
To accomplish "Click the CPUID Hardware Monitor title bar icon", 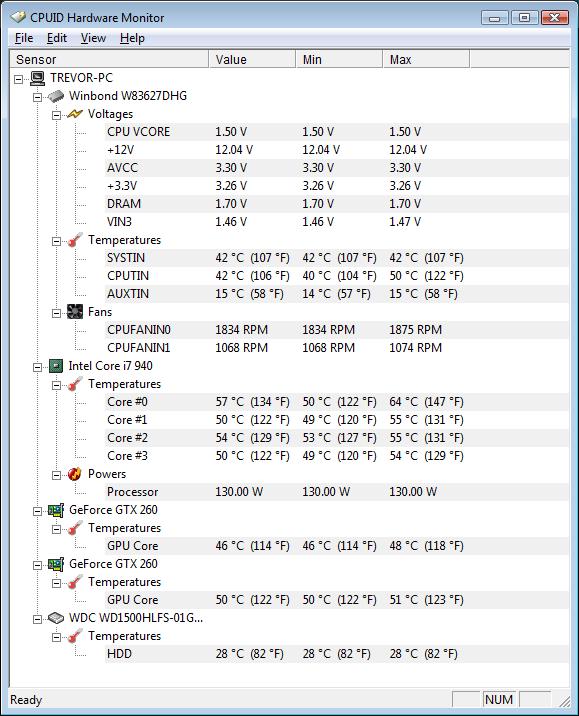I will coord(18,17).
